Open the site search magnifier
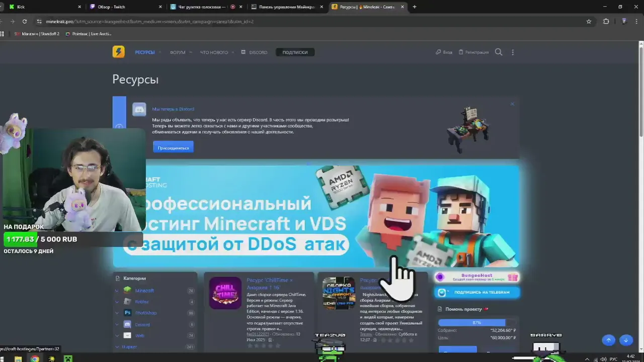This screenshot has width=644, height=362. [499, 52]
